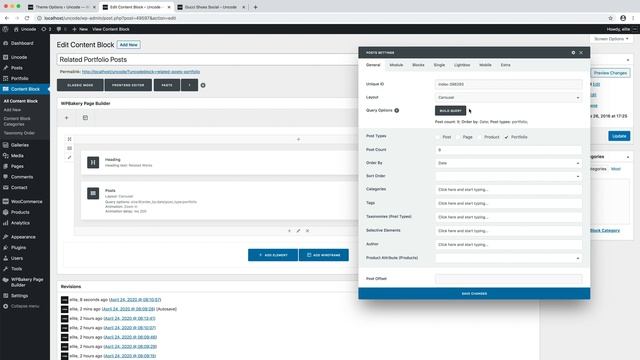Click the Save Changes button
This screenshot has height=360, width=640.
tap(474, 293)
